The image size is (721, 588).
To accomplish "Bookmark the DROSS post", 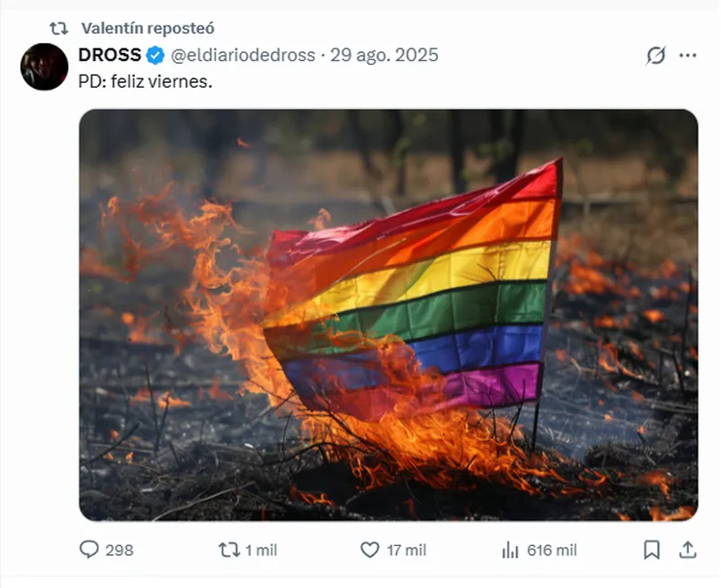I will [x=652, y=550].
